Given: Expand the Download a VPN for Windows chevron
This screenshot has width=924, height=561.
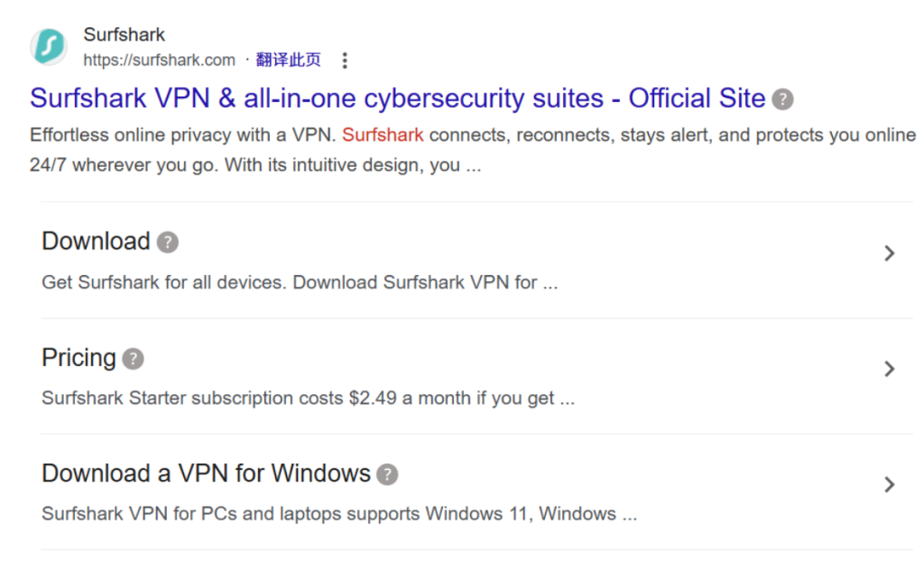Looking at the screenshot, I should [889, 484].
